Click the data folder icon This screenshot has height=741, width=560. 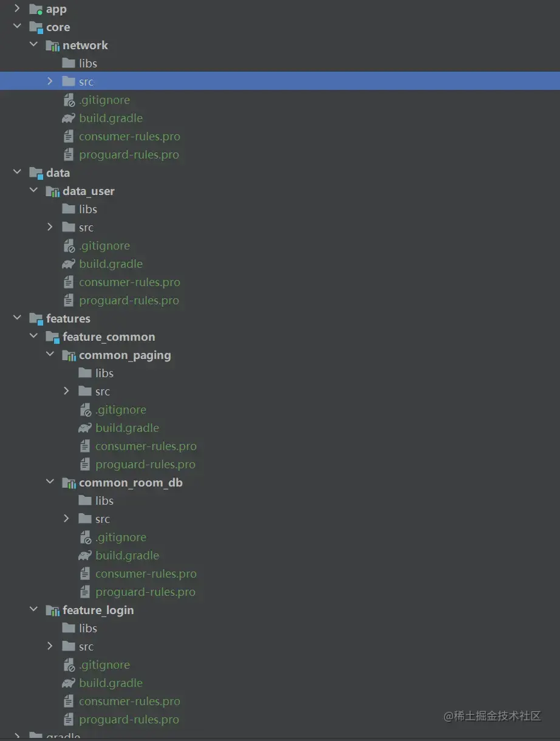pos(36,173)
